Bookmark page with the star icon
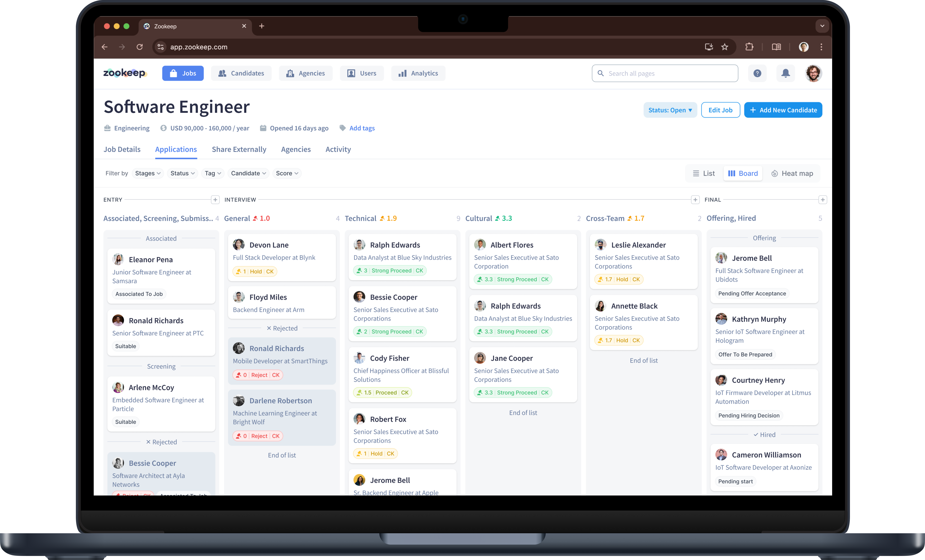 pyautogui.click(x=725, y=47)
